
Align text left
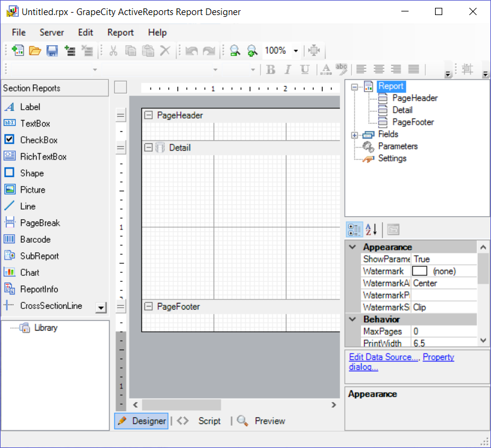pos(361,69)
